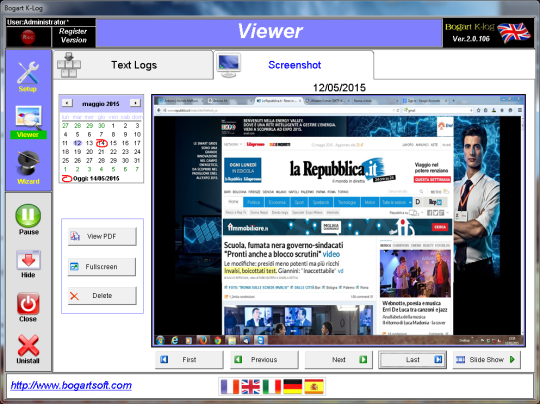540x404 pixels.
Task: Open the screenshot in Fullscreen
Action: (102, 267)
